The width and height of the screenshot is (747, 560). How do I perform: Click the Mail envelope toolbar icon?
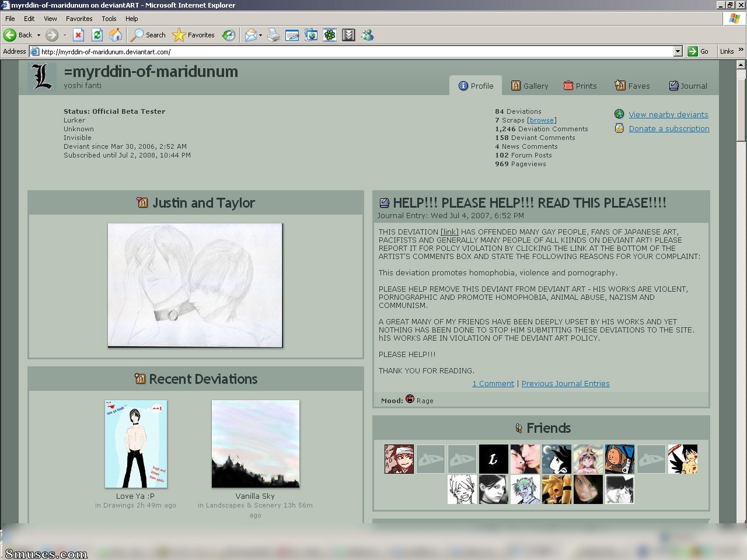[x=250, y=35]
